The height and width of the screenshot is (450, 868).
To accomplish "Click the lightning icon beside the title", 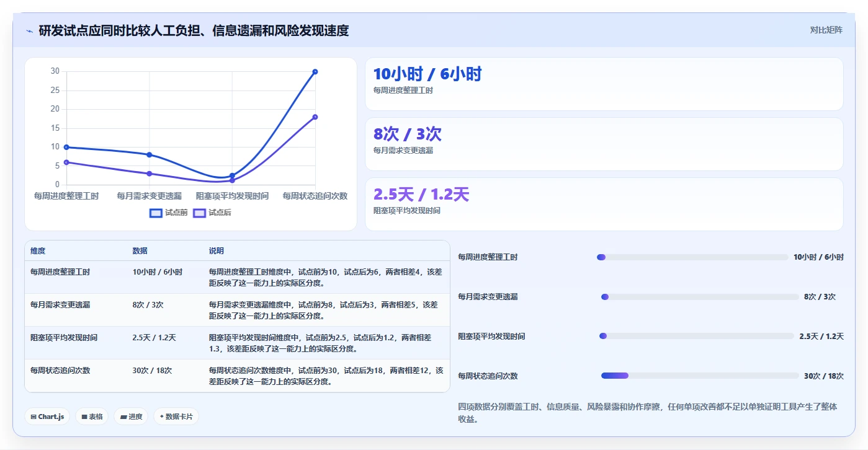I will (x=29, y=30).
